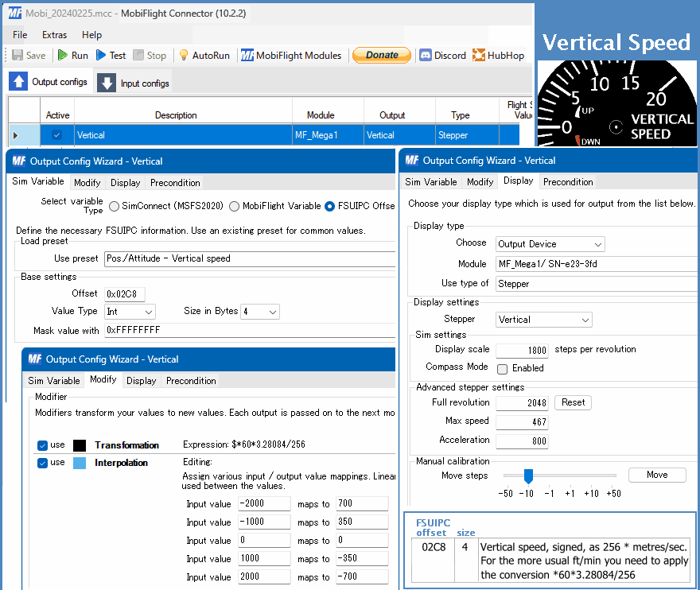Open HubHop from the toolbar
Image resolution: width=700 pixels, height=590 pixels.
coord(499,56)
